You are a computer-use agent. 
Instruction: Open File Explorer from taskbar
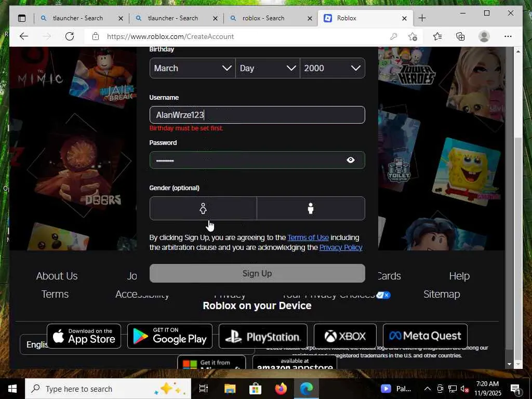coord(230,389)
